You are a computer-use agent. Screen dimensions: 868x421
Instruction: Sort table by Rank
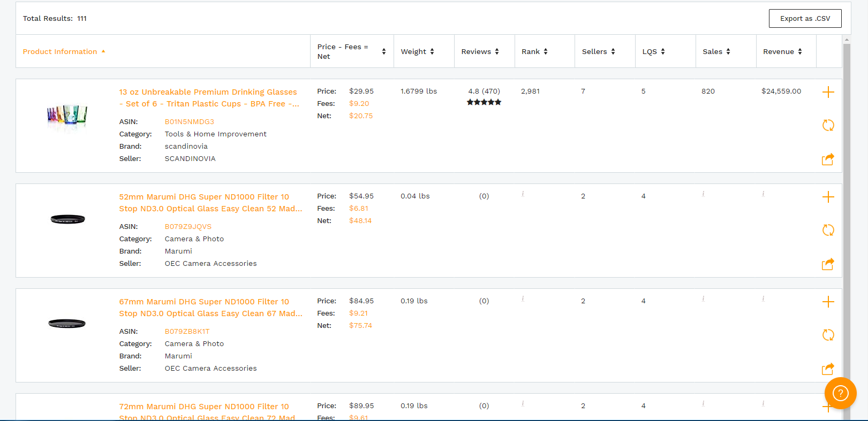coord(534,51)
